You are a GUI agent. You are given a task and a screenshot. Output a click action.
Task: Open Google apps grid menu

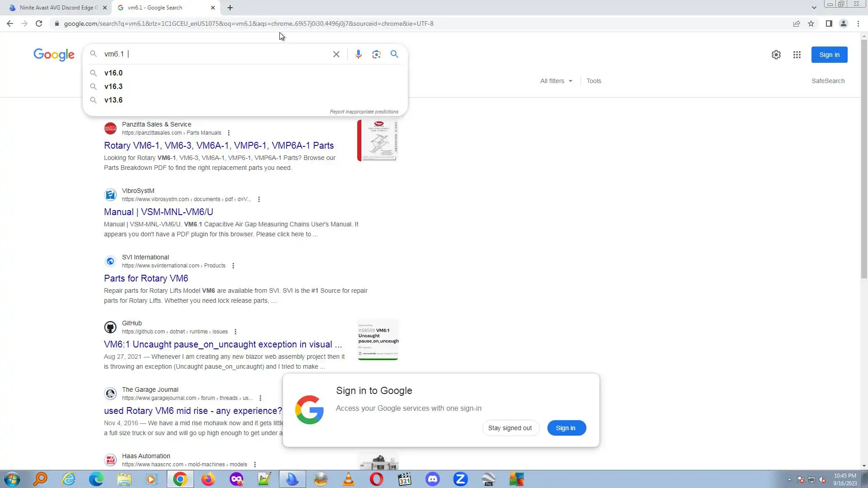(x=797, y=55)
